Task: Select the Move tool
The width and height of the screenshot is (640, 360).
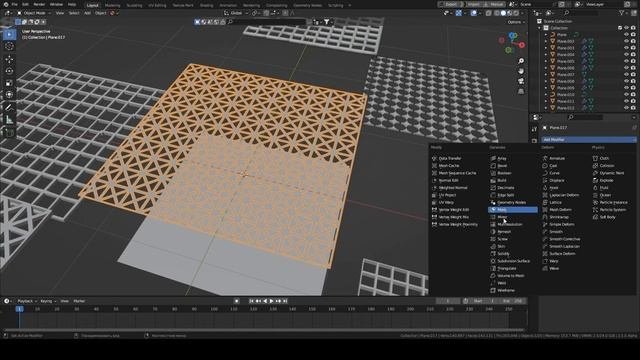Action: pyautogui.click(x=9, y=59)
